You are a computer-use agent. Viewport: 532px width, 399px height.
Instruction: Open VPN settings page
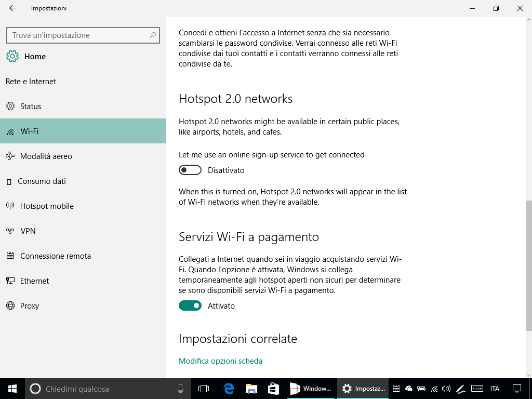tap(83, 231)
